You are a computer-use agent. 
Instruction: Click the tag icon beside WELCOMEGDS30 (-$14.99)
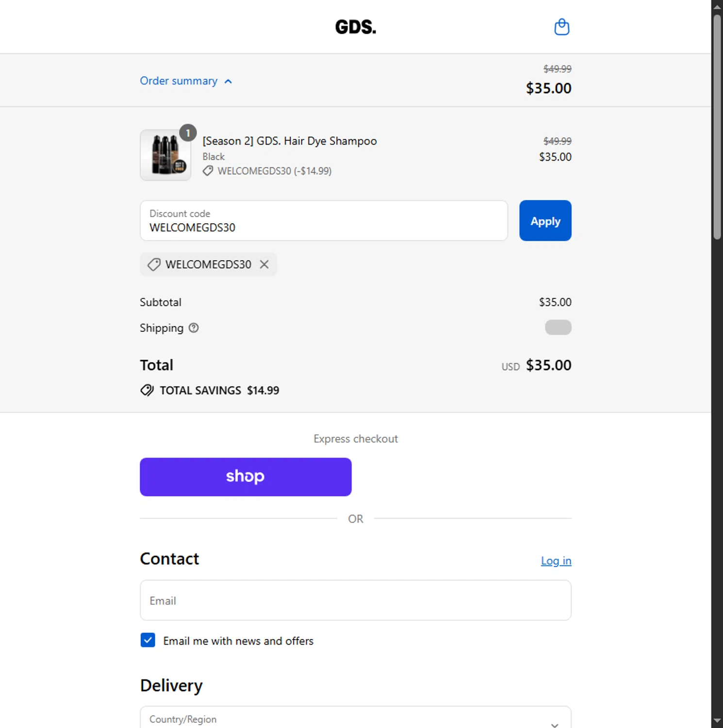click(x=208, y=171)
